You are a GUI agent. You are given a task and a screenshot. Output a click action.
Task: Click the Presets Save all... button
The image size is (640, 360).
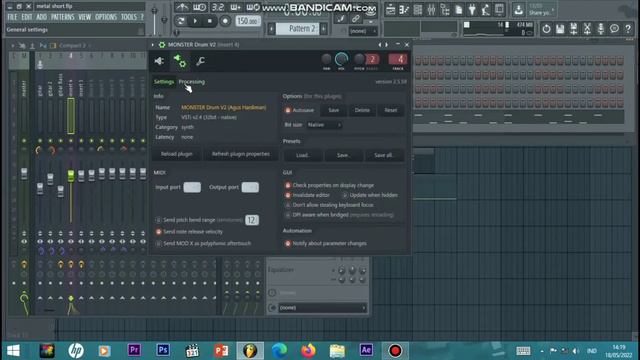pyautogui.click(x=384, y=156)
